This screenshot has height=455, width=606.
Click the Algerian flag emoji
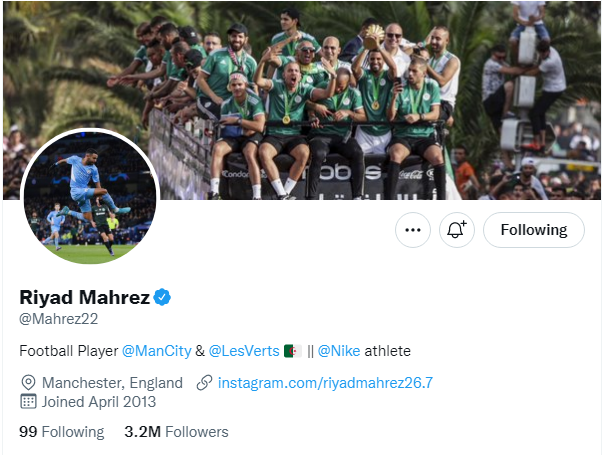[292, 351]
